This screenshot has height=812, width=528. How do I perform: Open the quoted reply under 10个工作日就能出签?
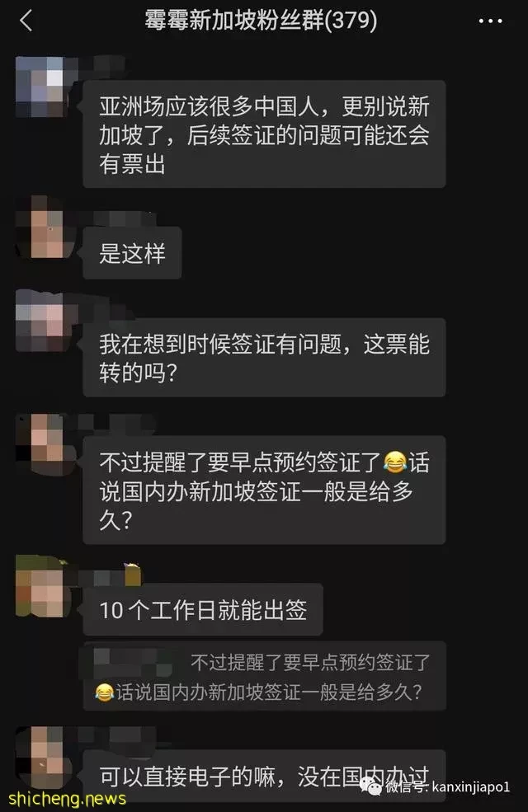point(264,676)
